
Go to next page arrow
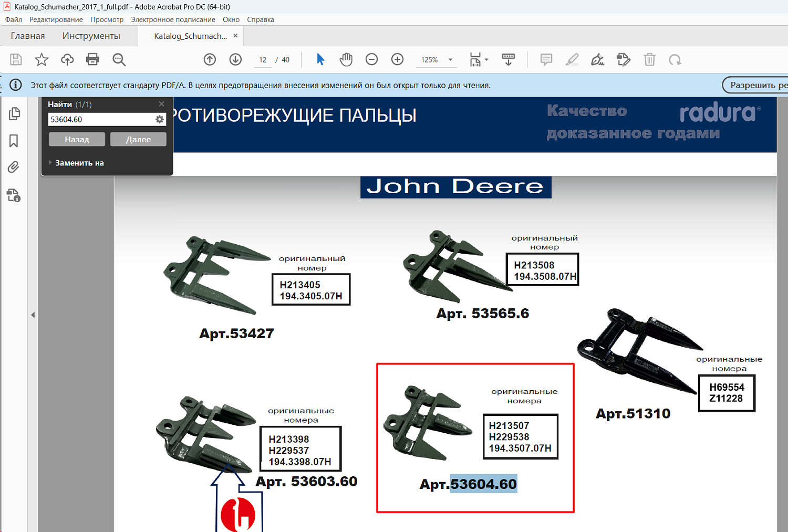(x=235, y=59)
